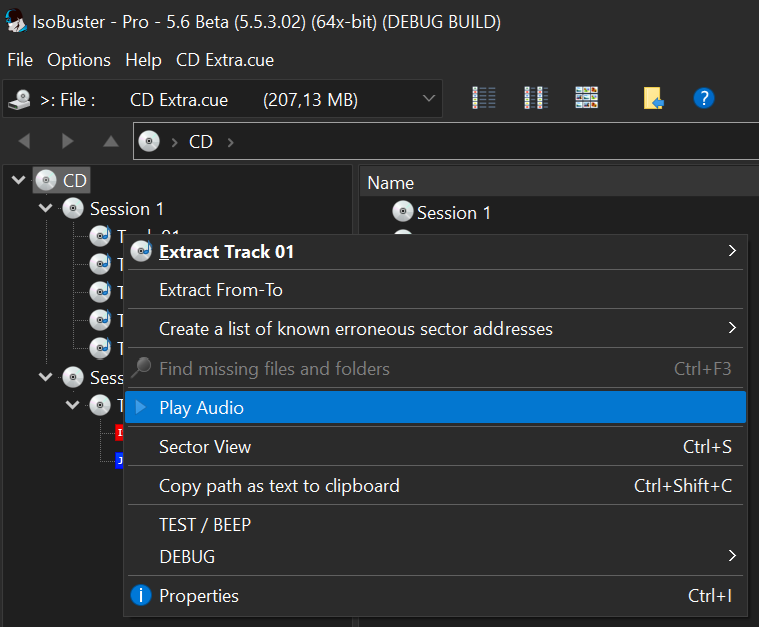Collapse the Session 1 tree node
The width and height of the screenshot is (759, 627).
click(46, 208)
